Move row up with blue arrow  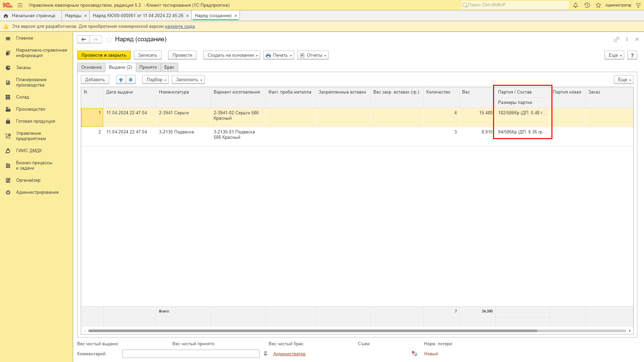coord(121,79)
